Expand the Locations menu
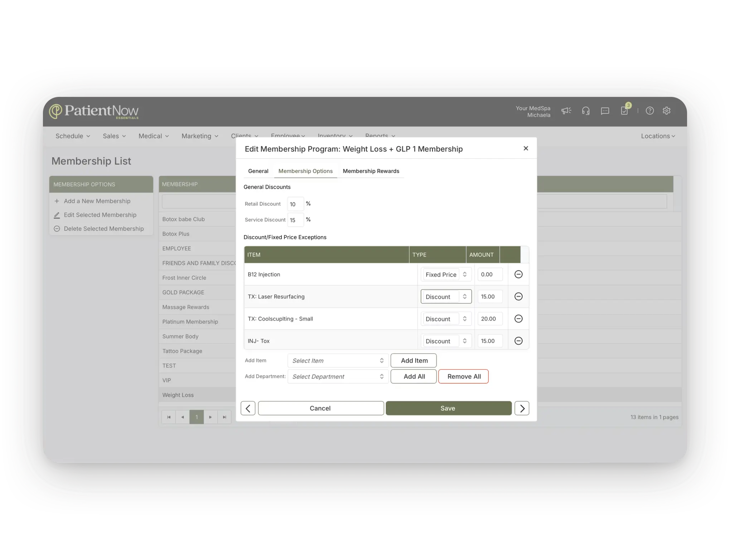730x560 pixels. coord(658,136)
